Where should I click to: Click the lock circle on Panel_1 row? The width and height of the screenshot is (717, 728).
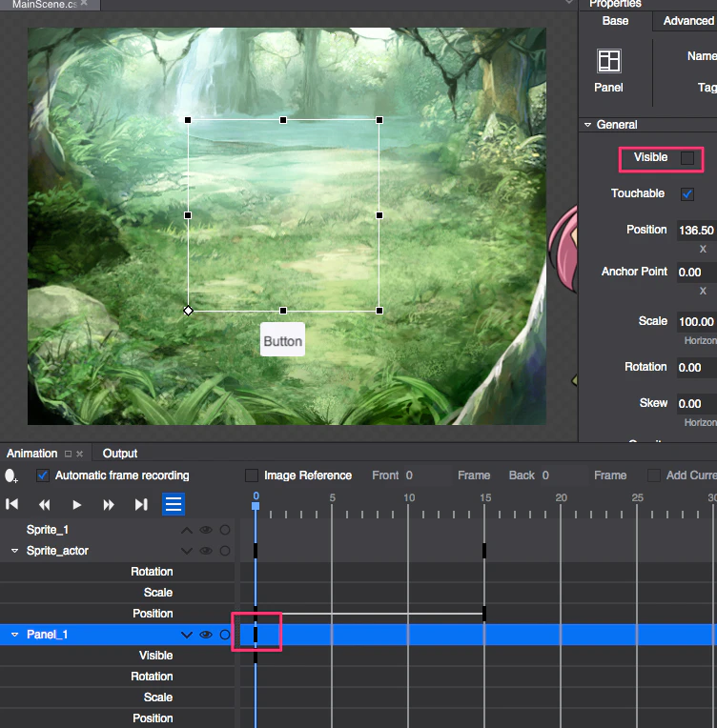pyautogui.click(x=225, y=635)
